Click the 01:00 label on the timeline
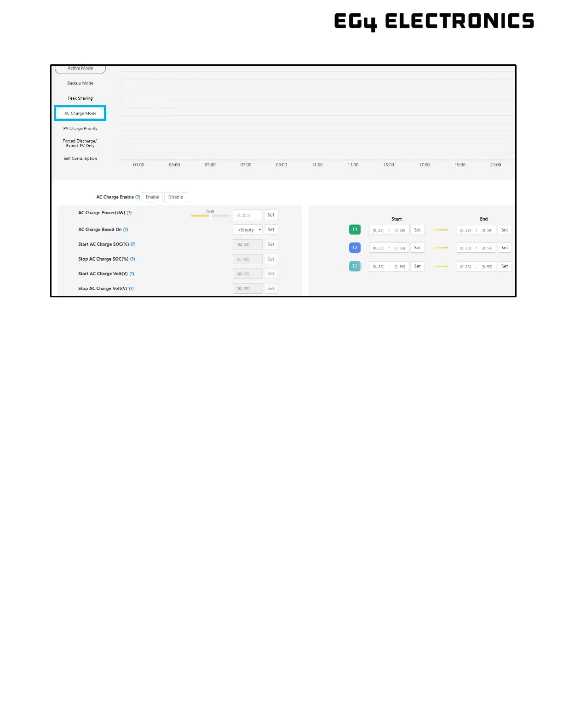This screenshot has width=563, height=728. coord(138,165)
